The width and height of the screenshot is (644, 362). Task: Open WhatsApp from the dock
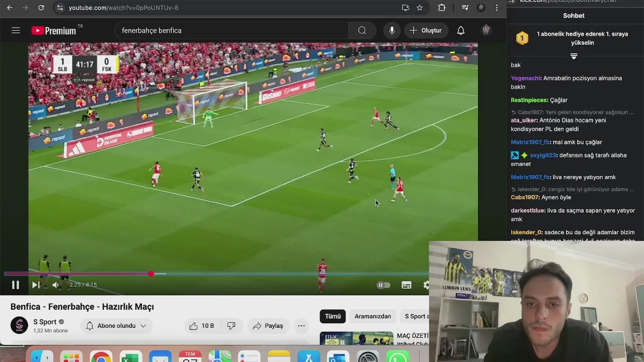coord(397,357)
